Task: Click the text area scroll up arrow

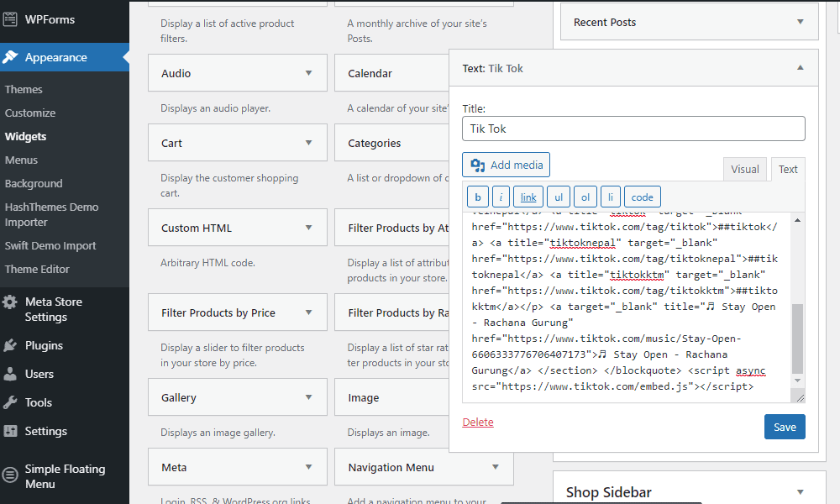Action: [x=797, y=220]
